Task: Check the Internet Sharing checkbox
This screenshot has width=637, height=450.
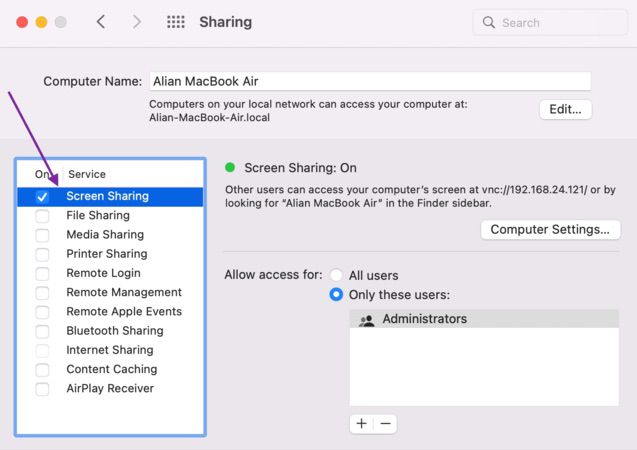Action: tap(42, 350)
